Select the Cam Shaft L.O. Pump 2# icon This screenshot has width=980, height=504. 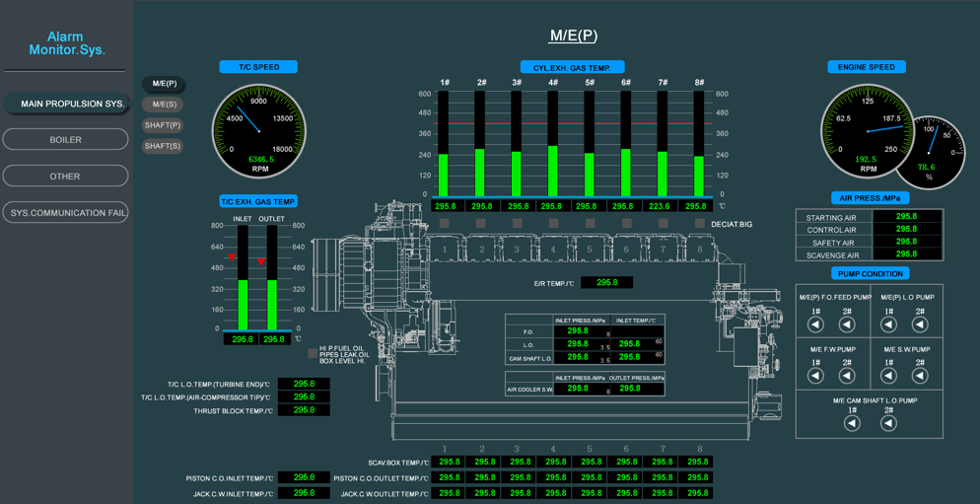(x=888, y=423)
